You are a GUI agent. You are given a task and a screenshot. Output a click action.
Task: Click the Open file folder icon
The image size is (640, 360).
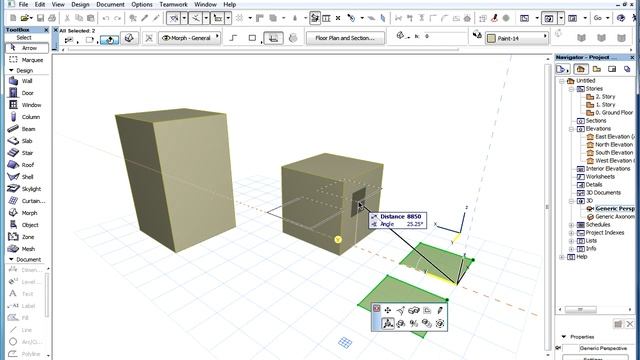[x=25, y=18]
